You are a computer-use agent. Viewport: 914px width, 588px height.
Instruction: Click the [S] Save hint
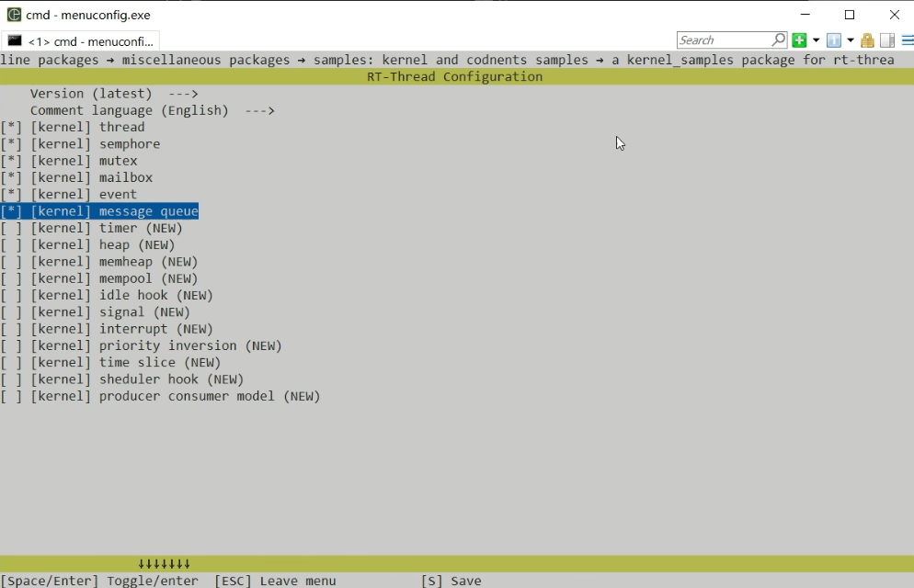click(x=451, y=581)
